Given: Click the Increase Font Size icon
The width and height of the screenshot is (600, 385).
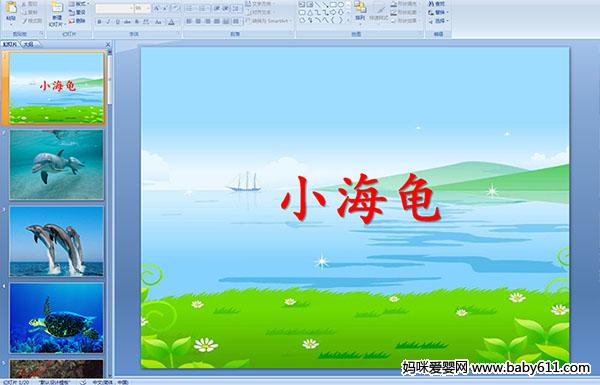Looking at the screenshot, I should coord(157,8).
